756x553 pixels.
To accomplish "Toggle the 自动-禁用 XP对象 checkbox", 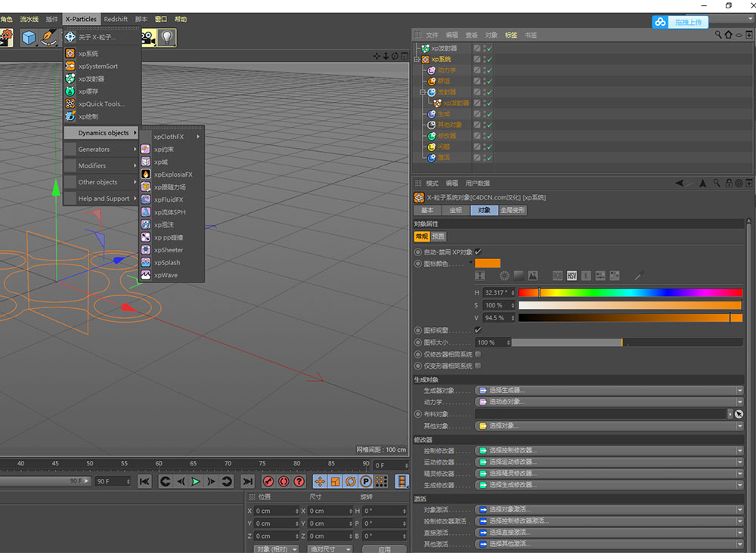I will tap(478, 252).
